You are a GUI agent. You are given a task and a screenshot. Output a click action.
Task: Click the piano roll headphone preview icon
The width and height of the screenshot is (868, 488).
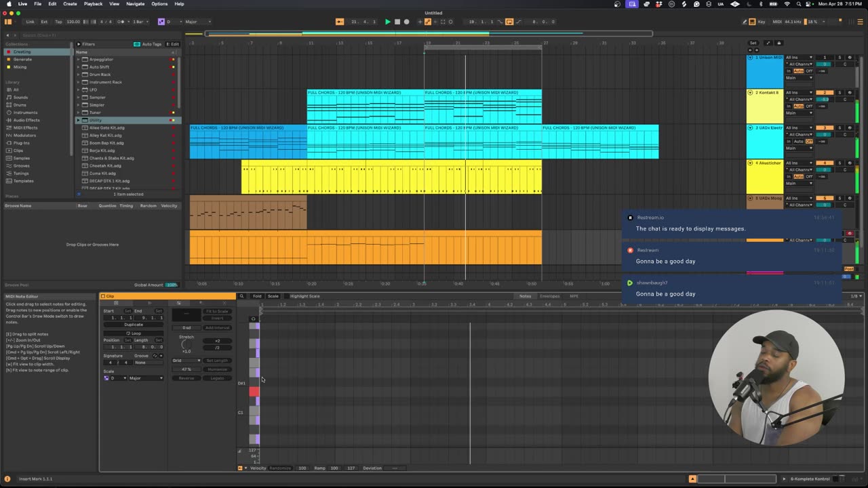254,319
